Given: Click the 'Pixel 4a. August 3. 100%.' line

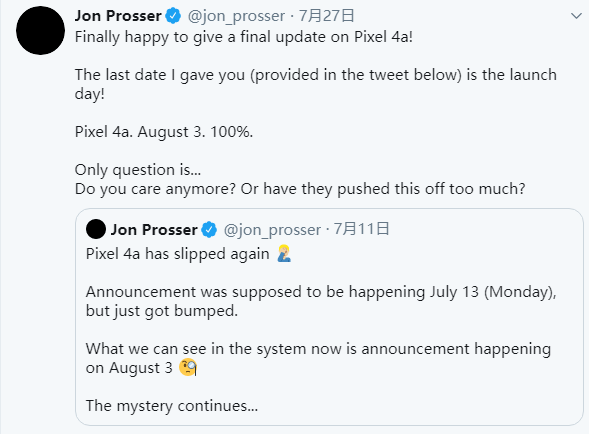Looking at the screenshot, I should click(x=164, y=132).
